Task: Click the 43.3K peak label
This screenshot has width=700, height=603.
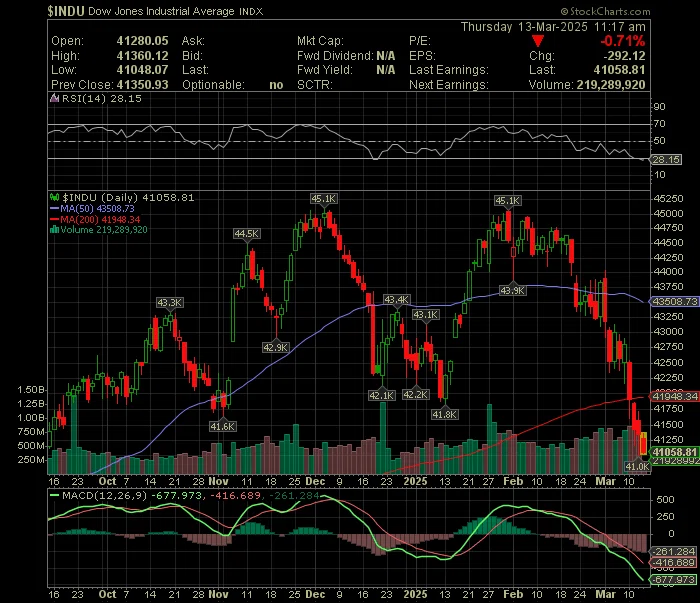Action: [x=169, y=303]
